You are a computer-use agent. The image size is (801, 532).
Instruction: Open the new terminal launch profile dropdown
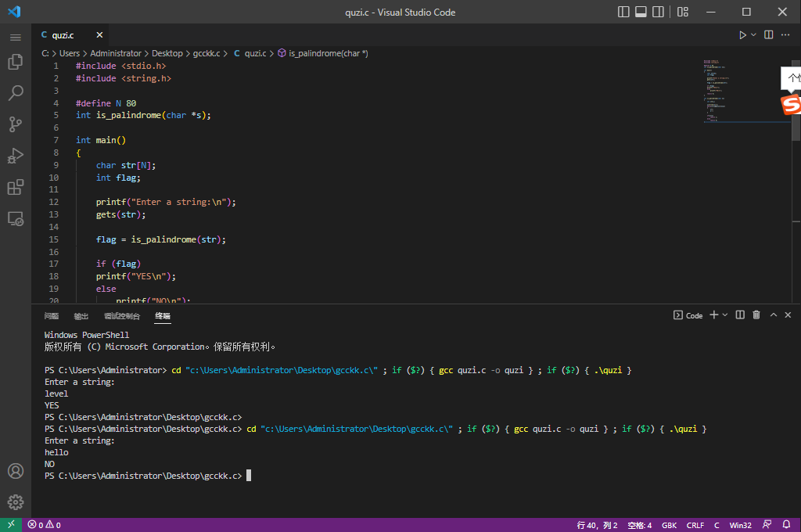click(x=725, y=315)
